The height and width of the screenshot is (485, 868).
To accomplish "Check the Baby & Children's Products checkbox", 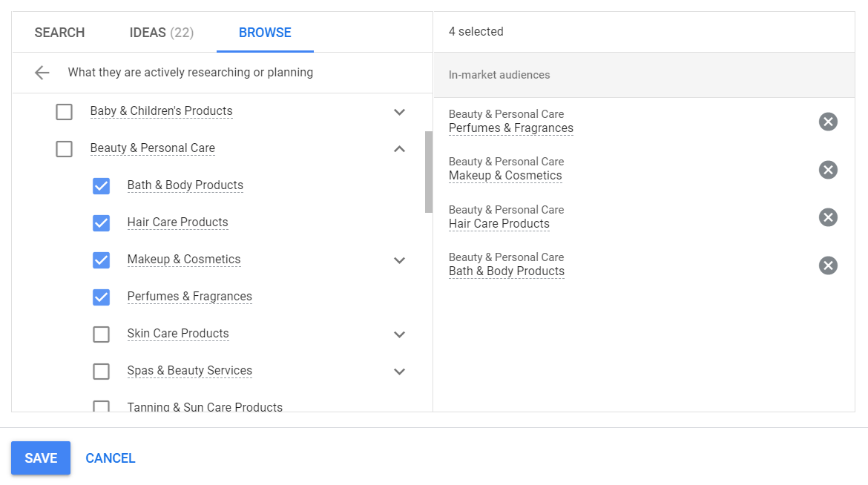I will [64, 111].
